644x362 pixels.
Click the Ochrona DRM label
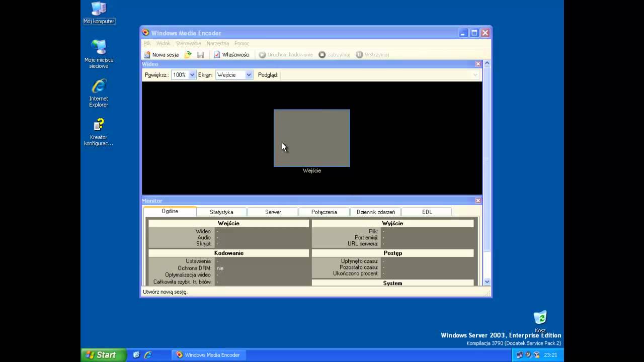click(194, 268)
